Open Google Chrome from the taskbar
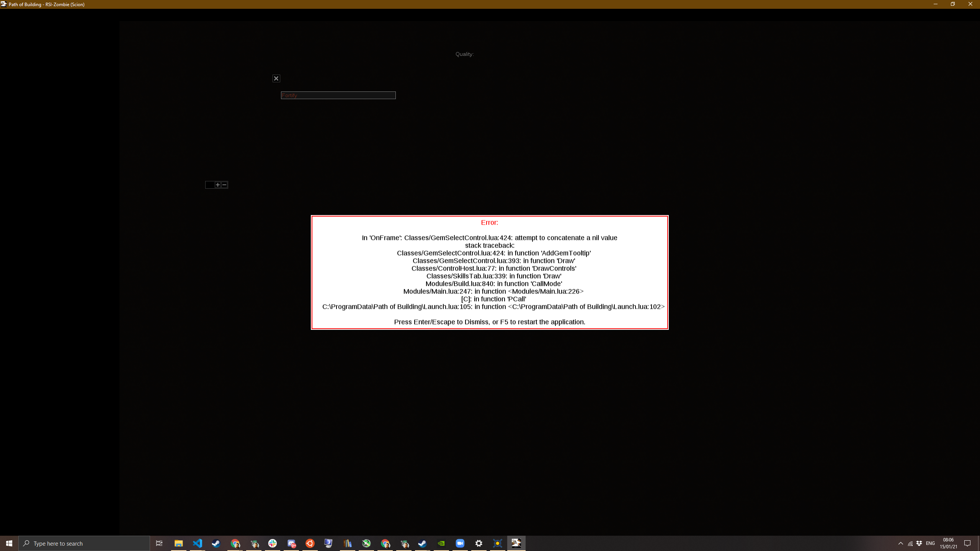 click(235, 543)
